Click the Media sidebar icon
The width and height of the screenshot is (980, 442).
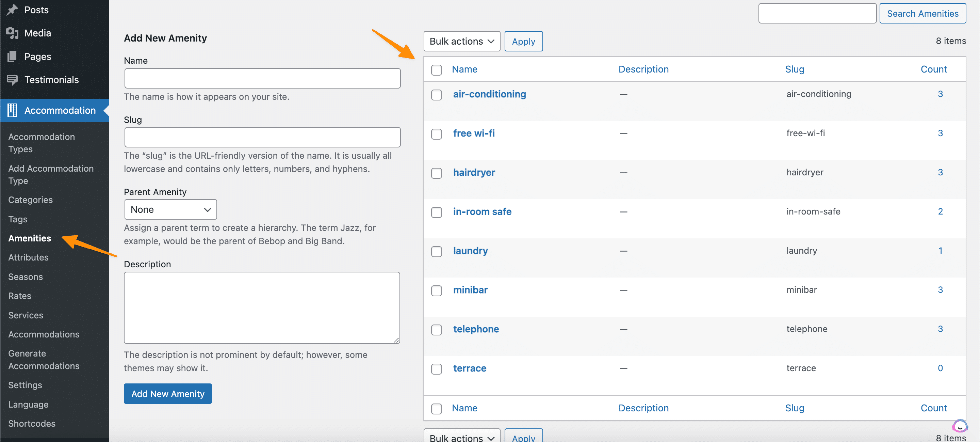pos(12,32)
